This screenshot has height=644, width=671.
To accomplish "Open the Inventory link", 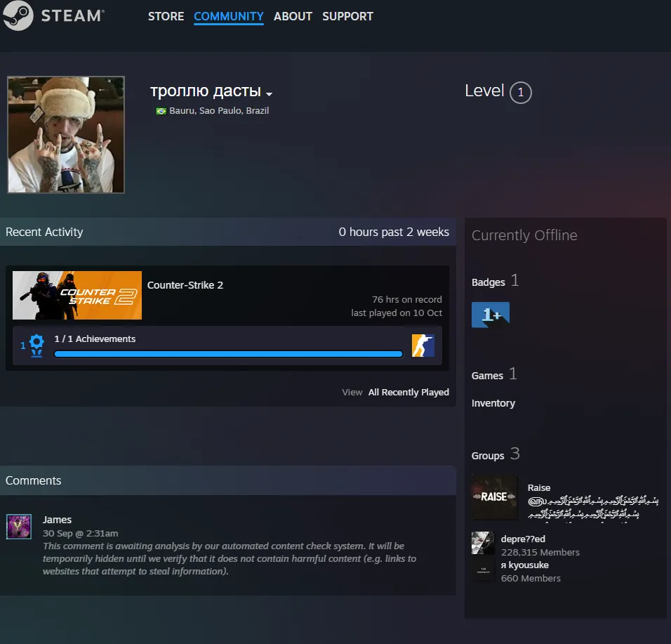I will [493, 403].
